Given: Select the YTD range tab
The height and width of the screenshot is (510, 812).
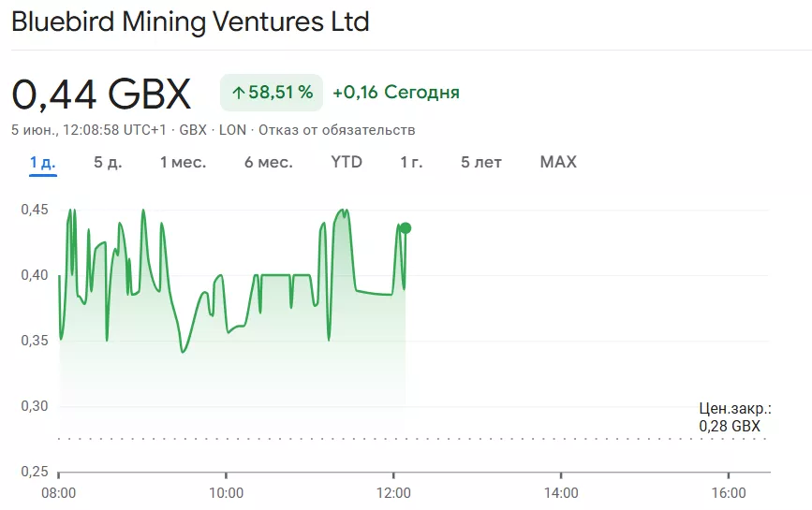Looking at the screenshot, I should coord(347,162).
